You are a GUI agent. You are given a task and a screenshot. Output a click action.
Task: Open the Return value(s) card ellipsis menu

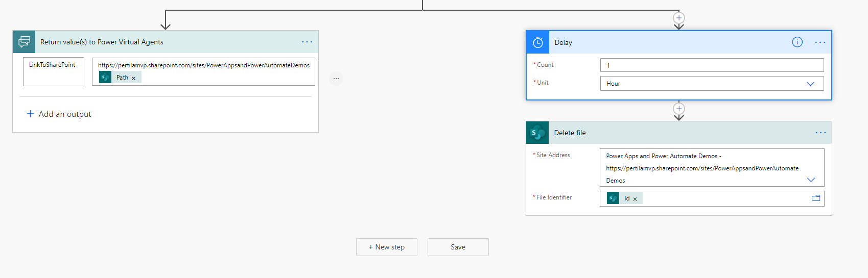[307, 42]
